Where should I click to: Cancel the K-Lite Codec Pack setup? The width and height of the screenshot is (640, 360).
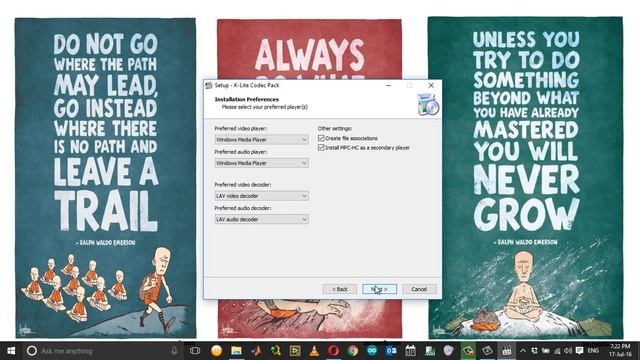pyautogui.click(x=419, y=289)
